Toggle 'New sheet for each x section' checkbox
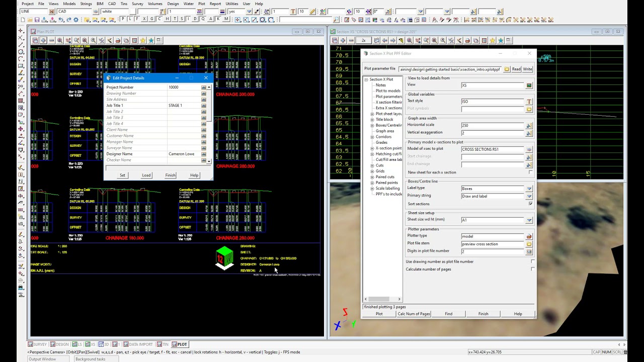Image resolution: width=644 pixels, height=362 pixels. 530,172
